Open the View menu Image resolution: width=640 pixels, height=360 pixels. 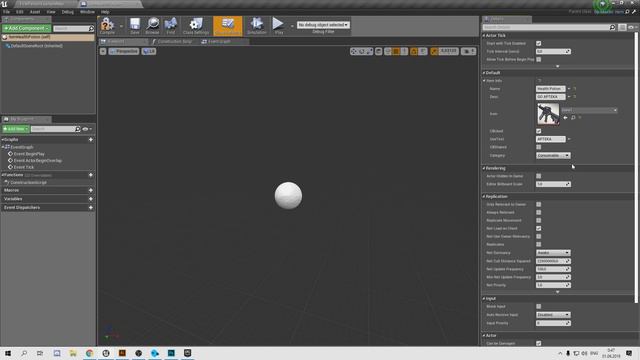(51, 12)
